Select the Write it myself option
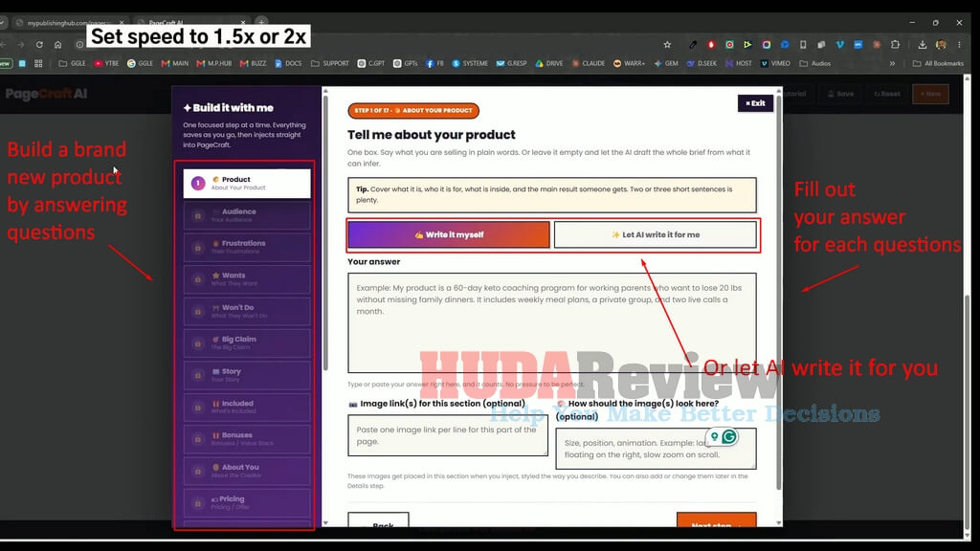The height and width of the screenshot is (551, 980). tap(449, 235)
